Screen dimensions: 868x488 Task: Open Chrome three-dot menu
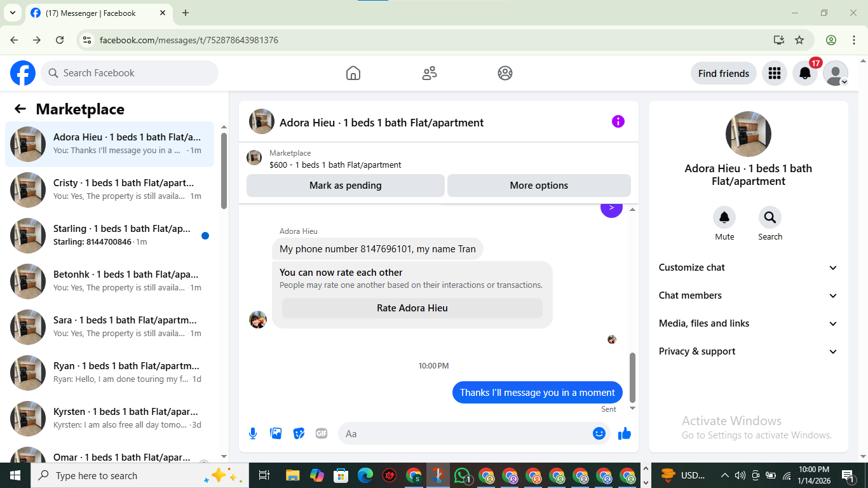tap(854, 40)
